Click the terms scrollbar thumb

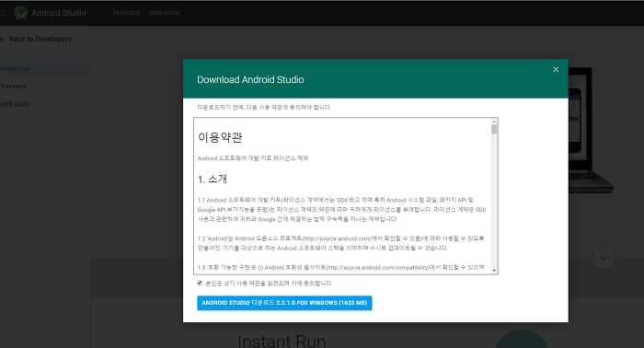tap(494, 130)
